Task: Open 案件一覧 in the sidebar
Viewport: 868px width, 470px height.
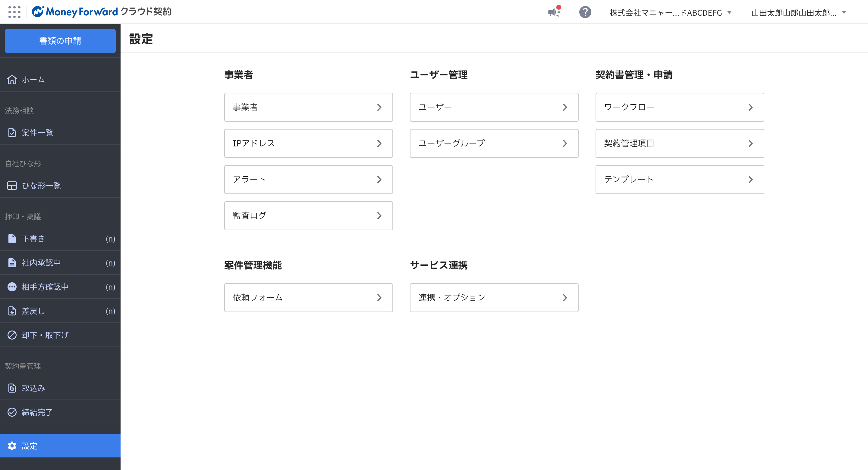Action: click(x=60, y=132)
